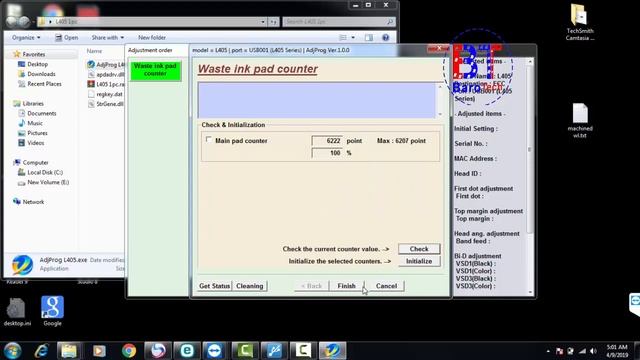Click the Cleaning button
The width and height of the screenshot is (640, 360).
(x=249, y=286)
